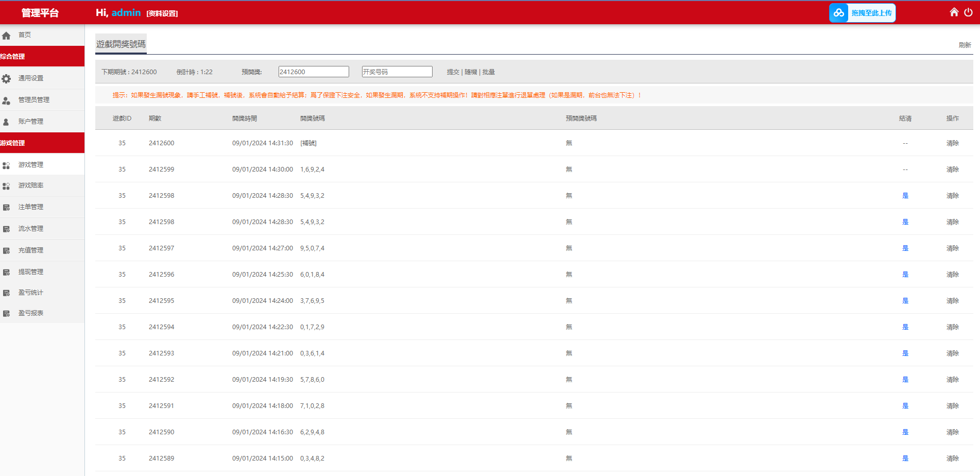The width and height of the screenshot is (980, 476).
Task: Click 刷新 to refresh the list
Action: point(965,45)
